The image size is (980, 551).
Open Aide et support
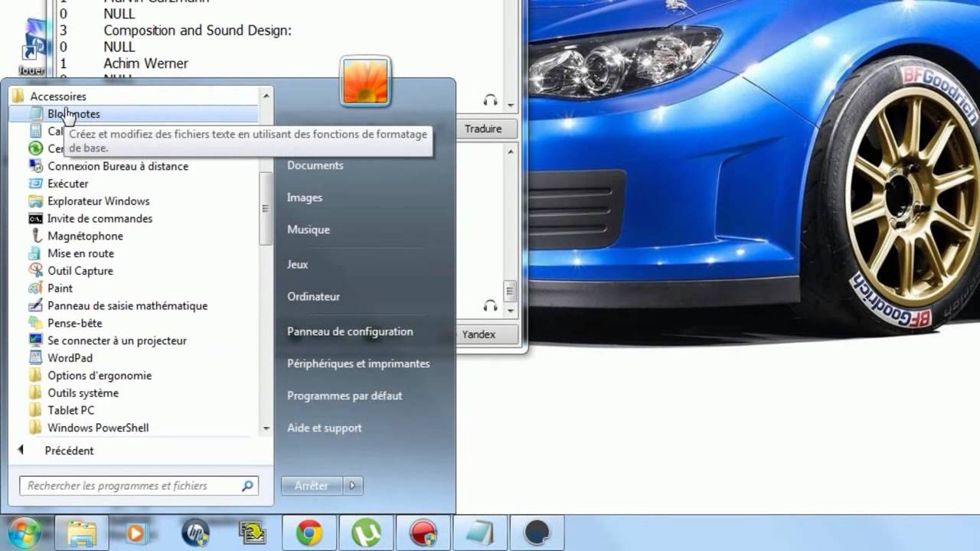(325, 428)
